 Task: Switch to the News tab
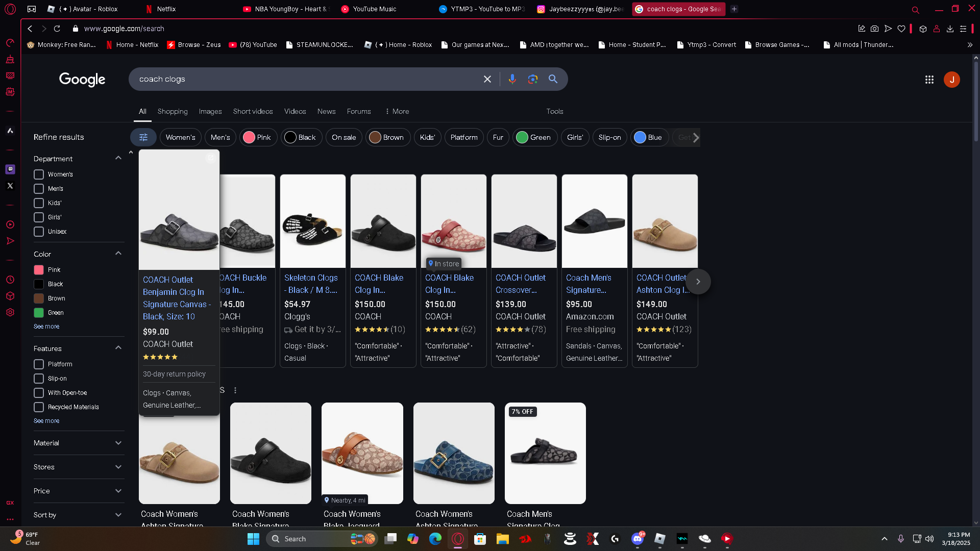[327, 111]
